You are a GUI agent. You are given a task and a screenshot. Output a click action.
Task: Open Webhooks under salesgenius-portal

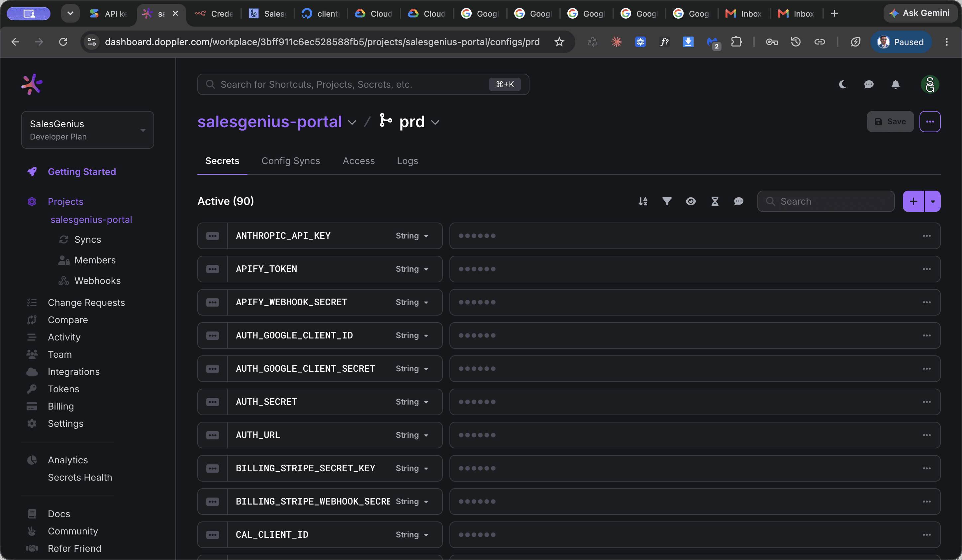(x=97, y=281)
